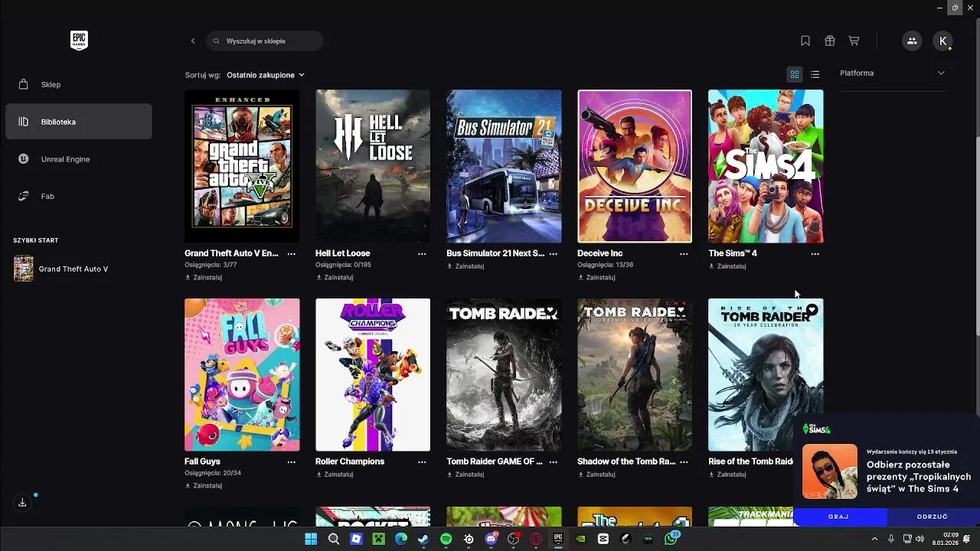Install Roller Champions via Zainstaluj
This screenshot has height=551, width=980.
(334, 474)
